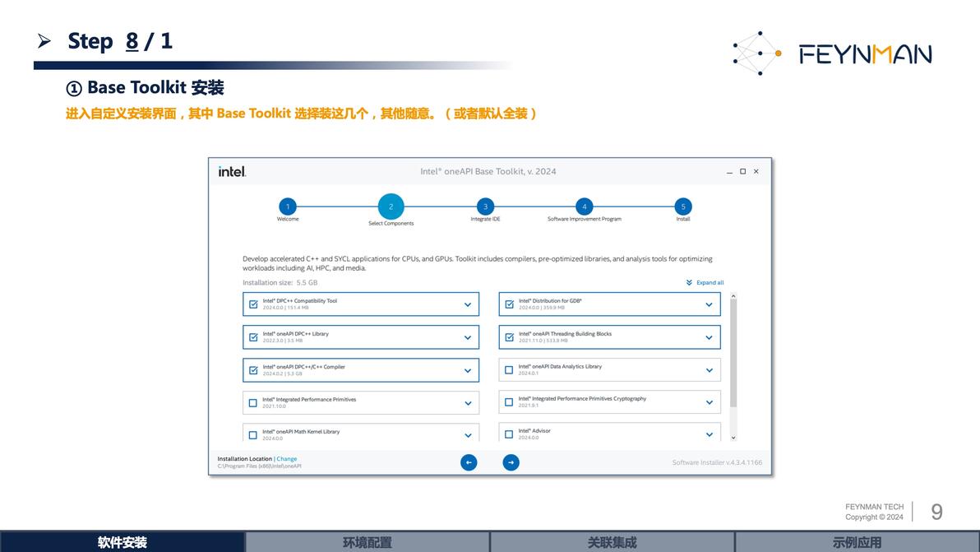Check the Intel Advisor checkbox
Screen dimensions: 980x552
tap(509, 434)
